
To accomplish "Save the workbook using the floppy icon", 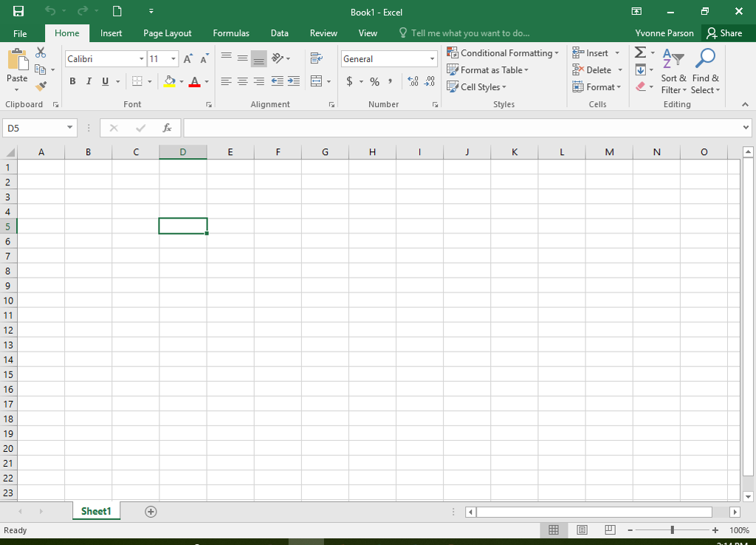I will [18, 11].
